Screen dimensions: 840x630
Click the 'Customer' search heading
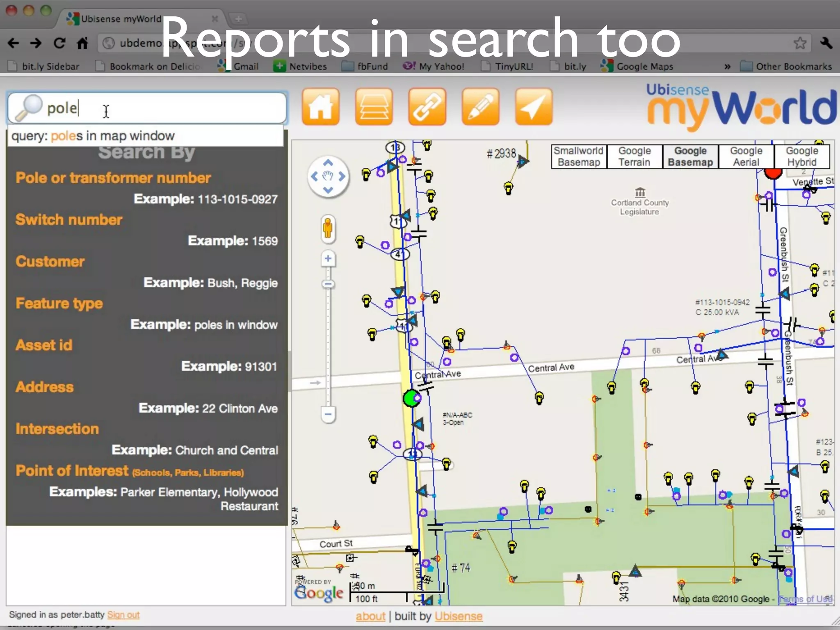point(50,261)
